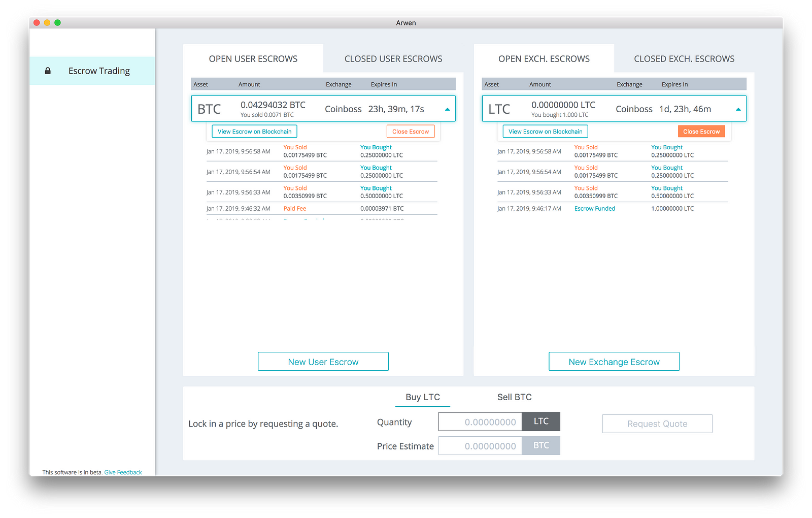Click '0.00003971 BTC' fee amount

[x=382, y=209]
